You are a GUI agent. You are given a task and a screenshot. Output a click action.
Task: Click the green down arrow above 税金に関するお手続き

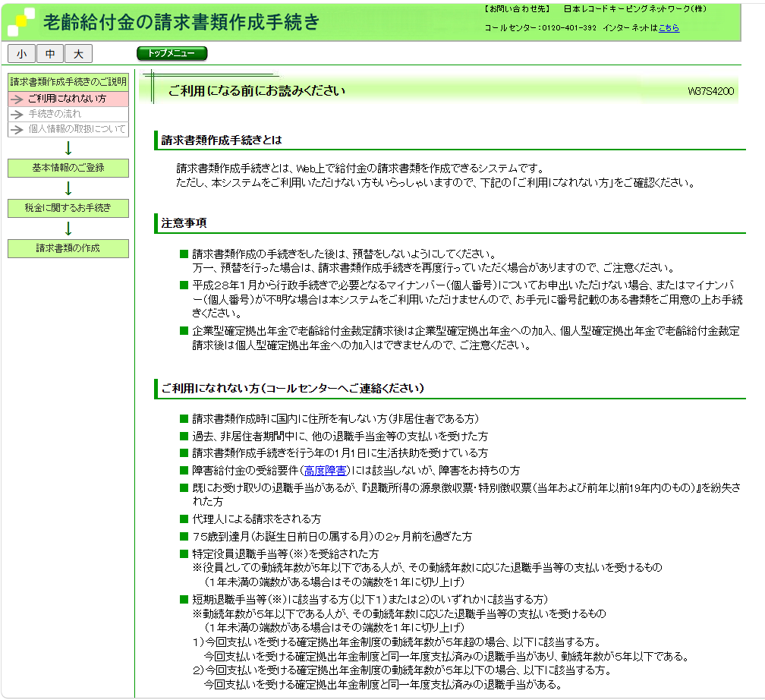pos(68,188)
